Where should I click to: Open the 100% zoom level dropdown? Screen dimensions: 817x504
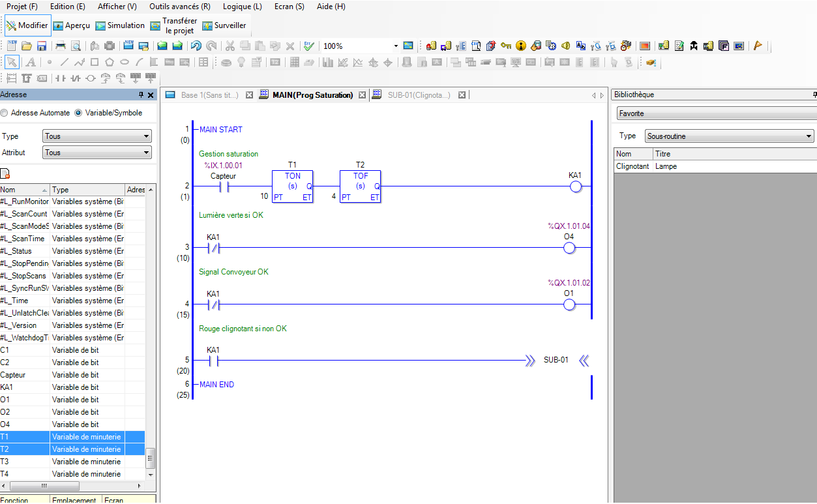click(x=395, y=46)
